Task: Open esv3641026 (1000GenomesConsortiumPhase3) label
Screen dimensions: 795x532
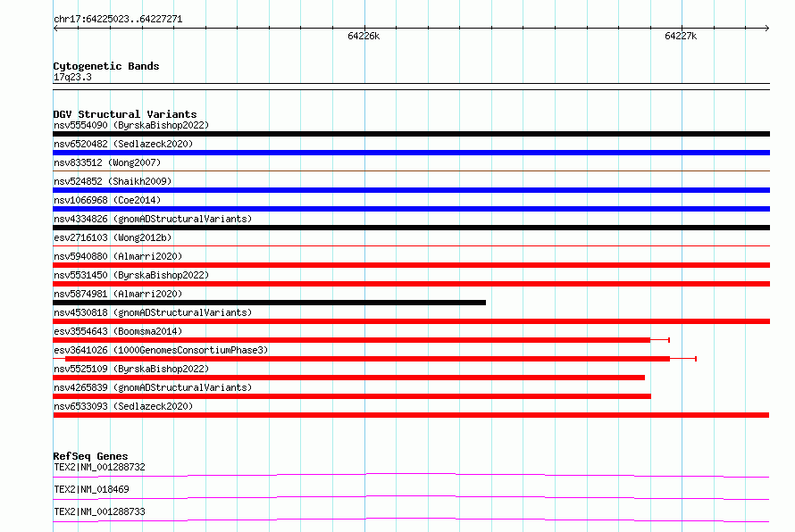Action: (161, 350)
